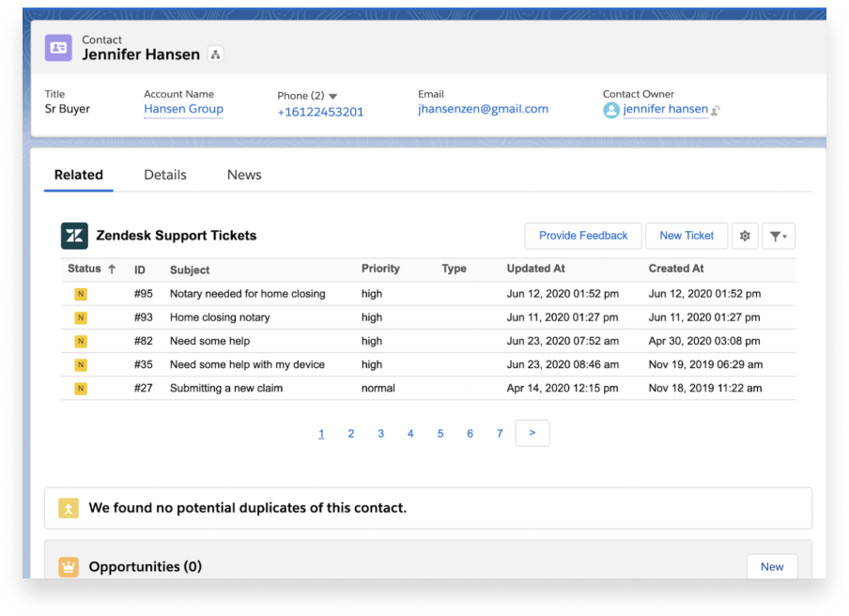The height and width of the screenshot is (616, 849).
Task: Switch to the Details tab
Action: click(165, 175)
